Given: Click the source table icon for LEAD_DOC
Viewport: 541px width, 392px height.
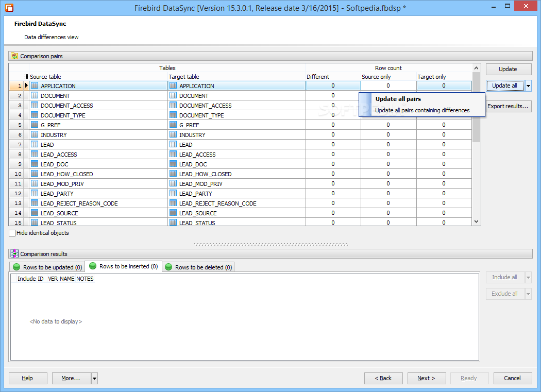Looking at the screenshot, I should pyautogui.click(x=35, y=164).
